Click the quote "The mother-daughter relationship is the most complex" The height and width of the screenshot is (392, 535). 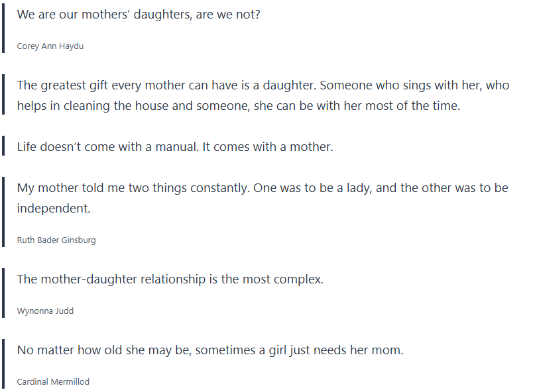170,279
